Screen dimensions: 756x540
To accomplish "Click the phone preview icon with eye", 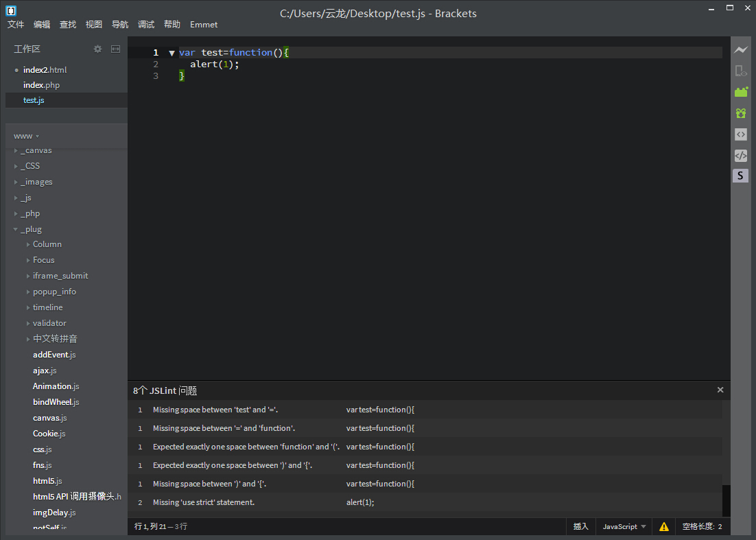I will click(740, 71).
